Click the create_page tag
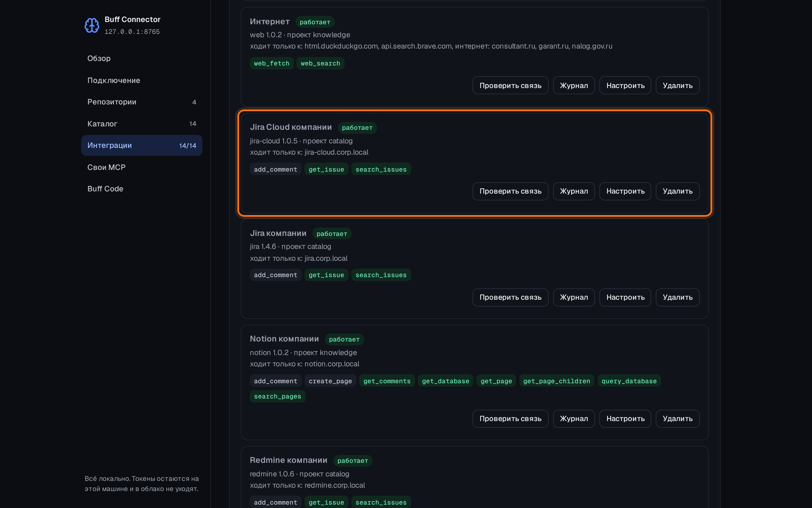The image size is (812, 508). tap(330, 381)
